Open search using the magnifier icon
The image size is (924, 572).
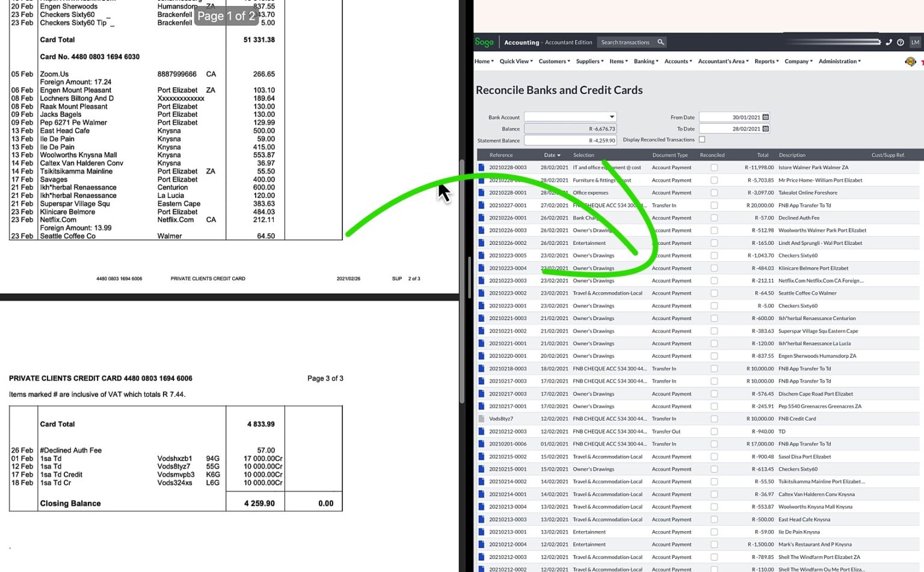(x=661, y=42)
